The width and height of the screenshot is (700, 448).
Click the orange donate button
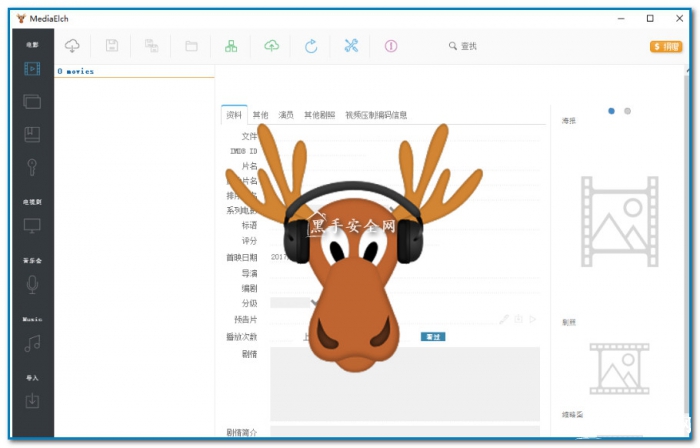[666, 46]
